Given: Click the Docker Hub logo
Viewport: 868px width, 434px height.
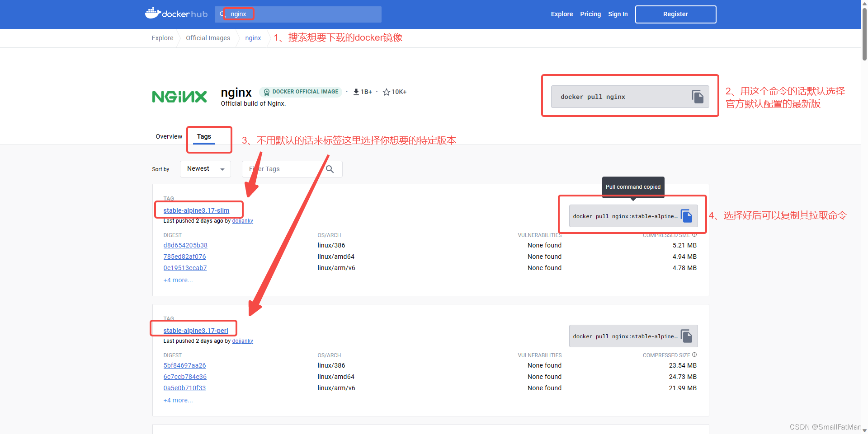Looking at the screenshot, I should 176,14.
